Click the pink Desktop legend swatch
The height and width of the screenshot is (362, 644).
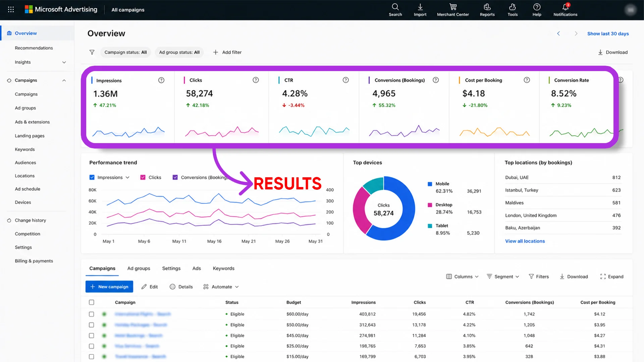pos(430,205)
